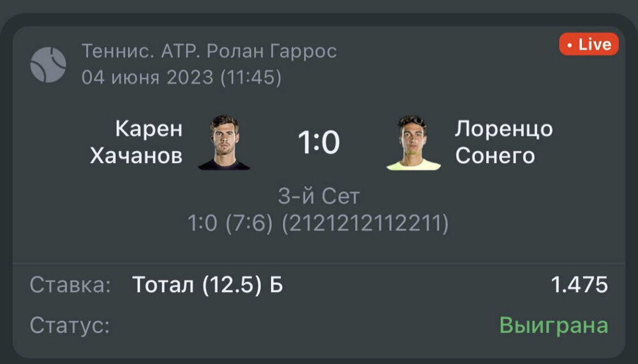Click the 04 июня 2023 date
This screenshot has width=638, height=364.
(x=147, y=77)
